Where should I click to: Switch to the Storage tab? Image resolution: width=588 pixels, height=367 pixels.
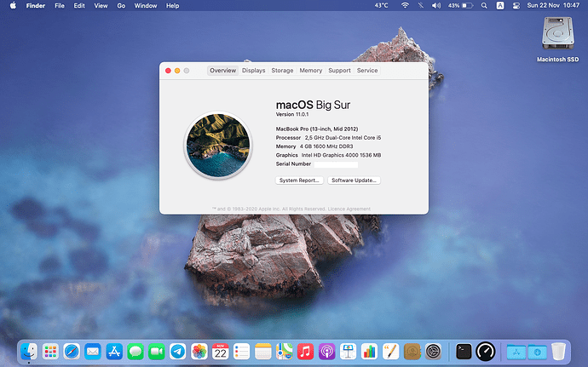pyautogui.click(x=282, y=71)
